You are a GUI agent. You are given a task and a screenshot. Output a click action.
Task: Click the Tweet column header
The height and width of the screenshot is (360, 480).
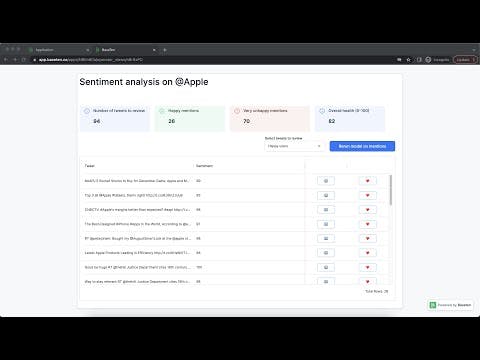[x=89, y=166]
